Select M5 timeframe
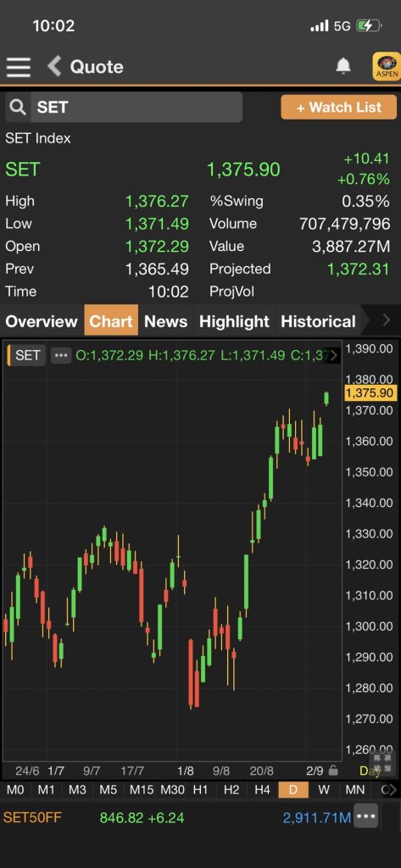 point(108,790)
